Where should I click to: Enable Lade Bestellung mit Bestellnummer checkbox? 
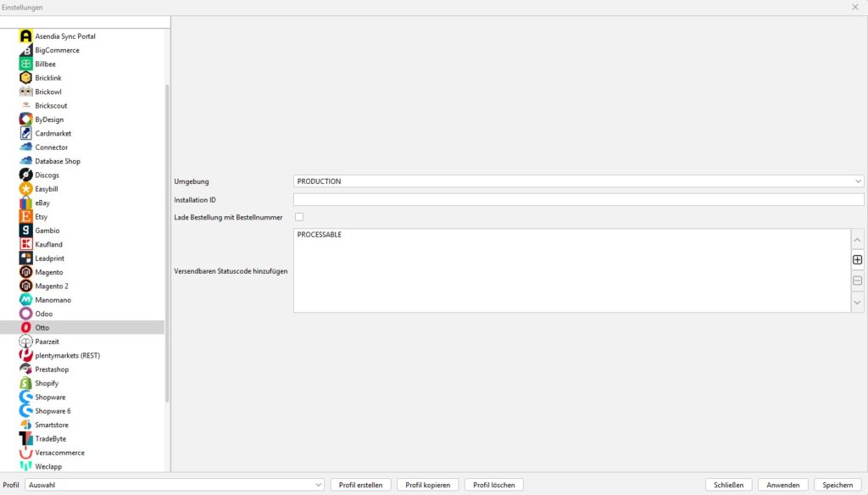pos(298,217)
